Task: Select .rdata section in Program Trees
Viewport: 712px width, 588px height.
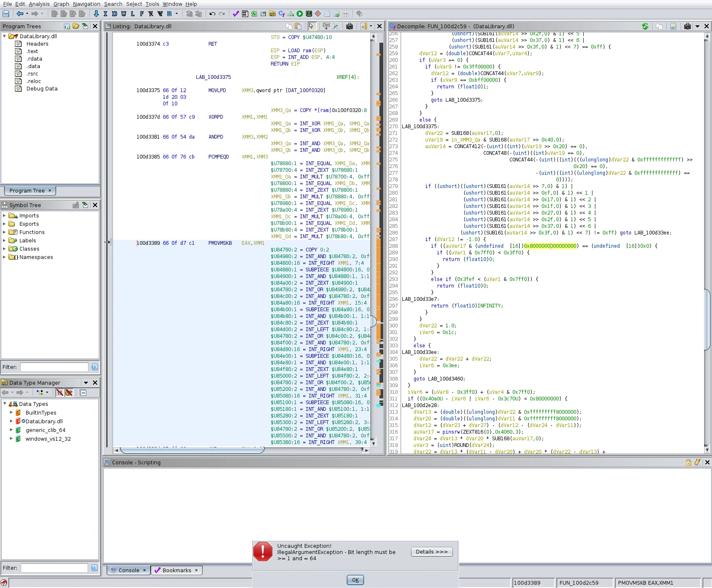Action: pyautogui.click(x=34, y=59)
